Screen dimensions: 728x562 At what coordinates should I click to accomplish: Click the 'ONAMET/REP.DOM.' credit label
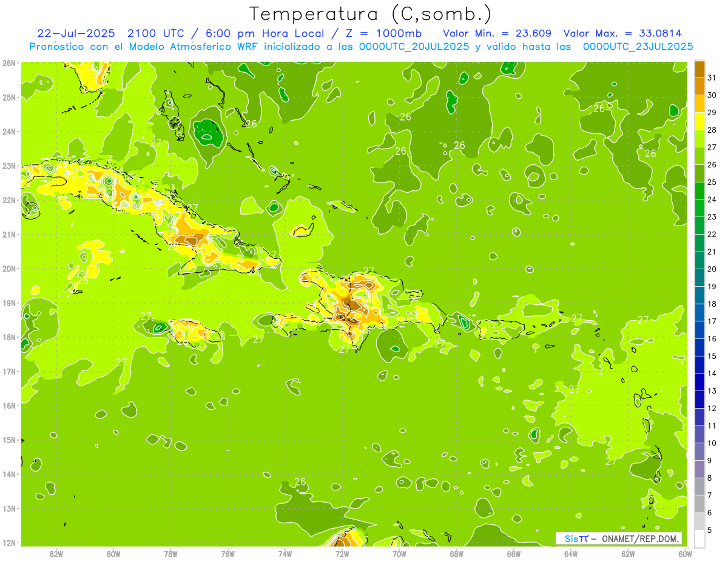(x=641, y=538)
